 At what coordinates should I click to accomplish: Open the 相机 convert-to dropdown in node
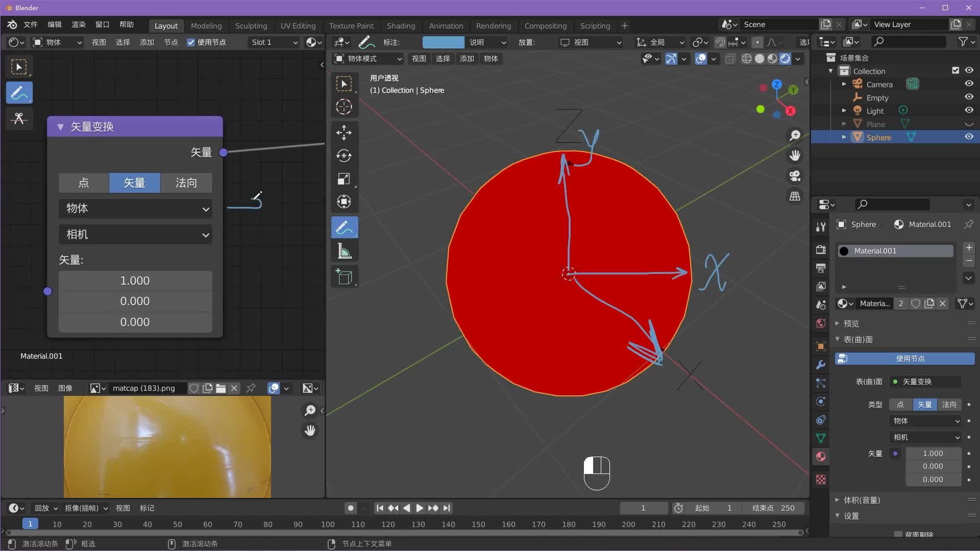135,234
